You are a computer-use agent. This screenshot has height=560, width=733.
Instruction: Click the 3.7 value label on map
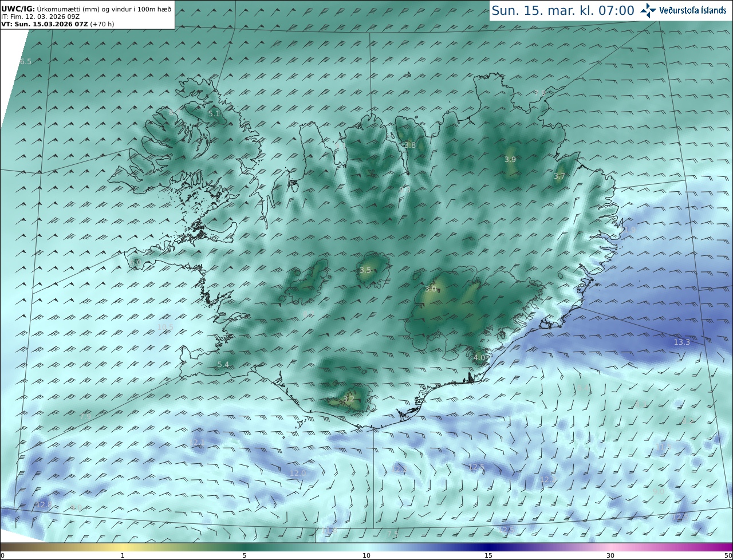[559, 176]
